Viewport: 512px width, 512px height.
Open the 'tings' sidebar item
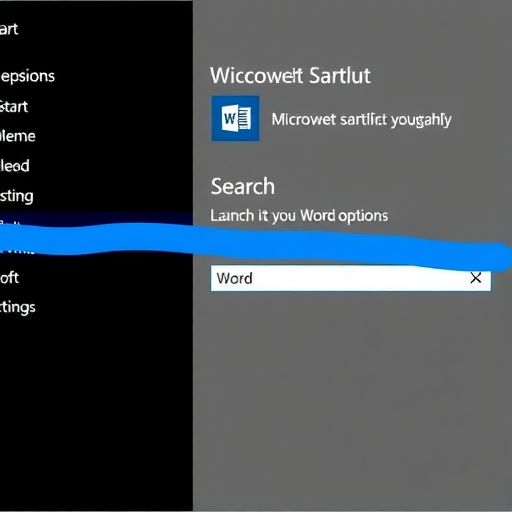pyautogui.click(x=18, y=307)
